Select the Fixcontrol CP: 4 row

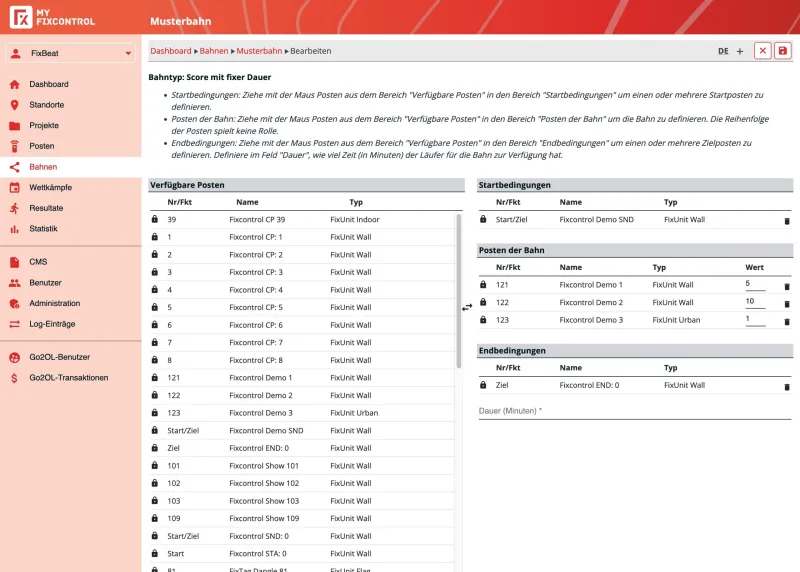[x=302, y=290]
